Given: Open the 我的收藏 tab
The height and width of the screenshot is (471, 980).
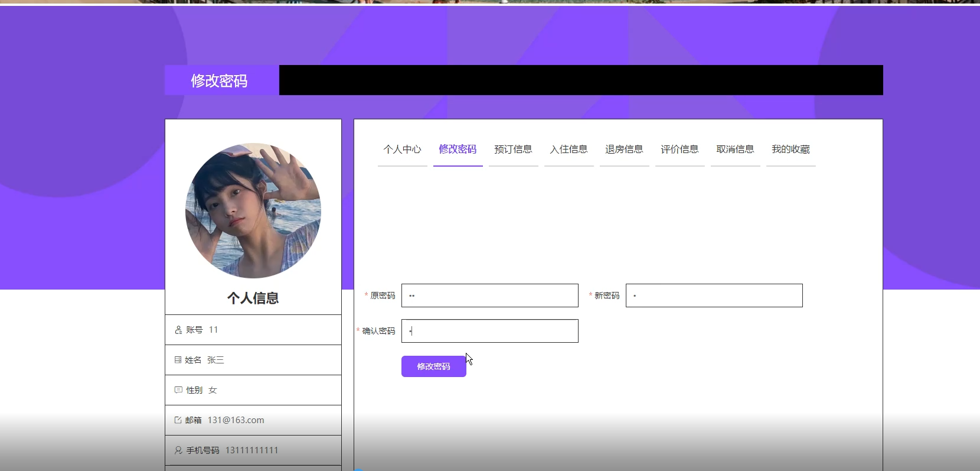Looking at the screenshot, I should point(790,150).
